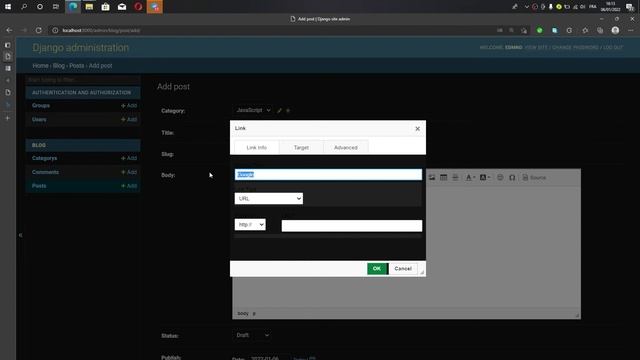Click the sidebar filter search field
The image size is (640, 360).
[83, 80]
